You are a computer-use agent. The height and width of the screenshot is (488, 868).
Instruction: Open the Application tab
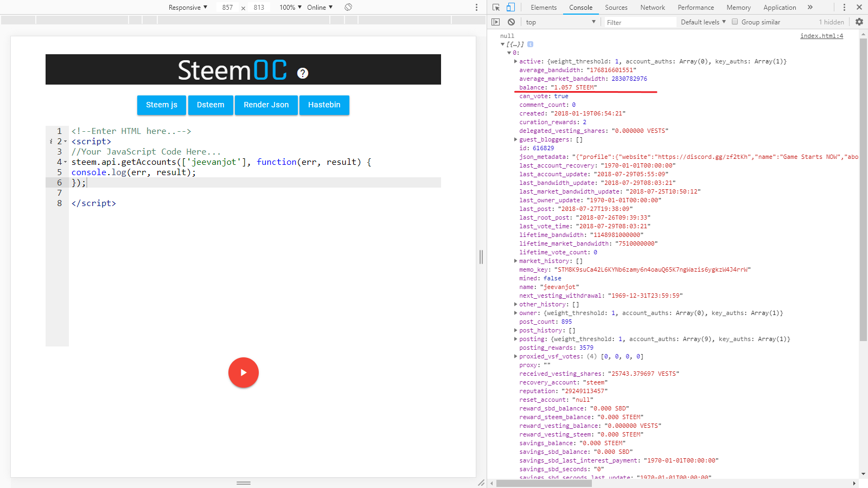[780, 8]
